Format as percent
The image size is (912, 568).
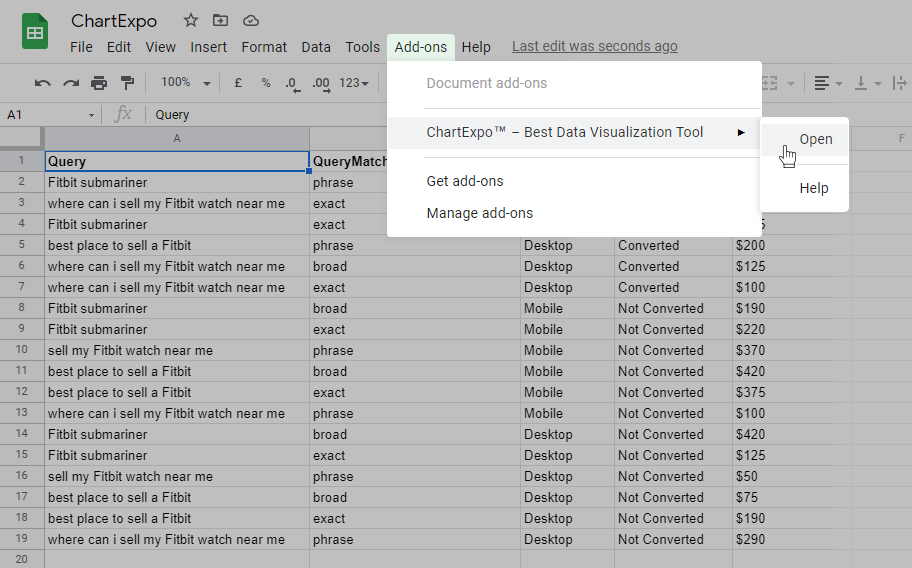[x=266, y=83]
